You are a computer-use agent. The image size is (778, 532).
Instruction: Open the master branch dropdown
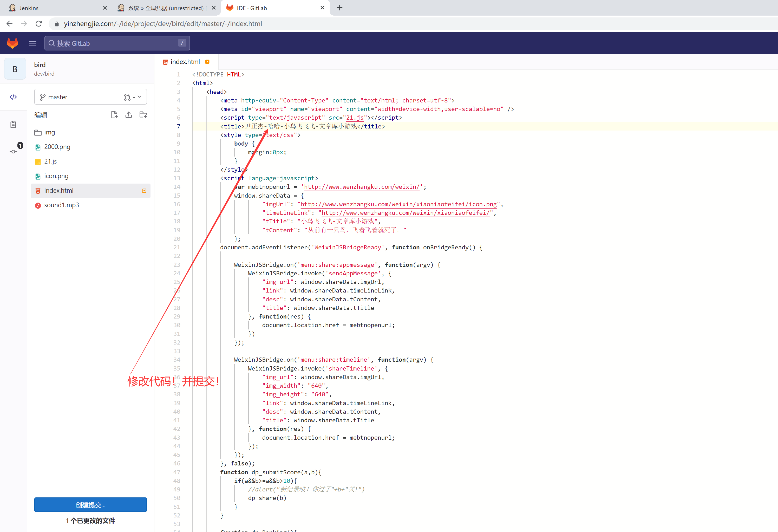click(x=77, y=97)
